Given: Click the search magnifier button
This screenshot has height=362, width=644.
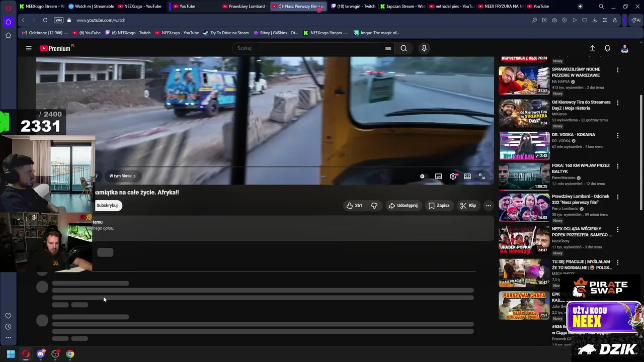Looking at the screenshot, I should (x=404, y=48).
